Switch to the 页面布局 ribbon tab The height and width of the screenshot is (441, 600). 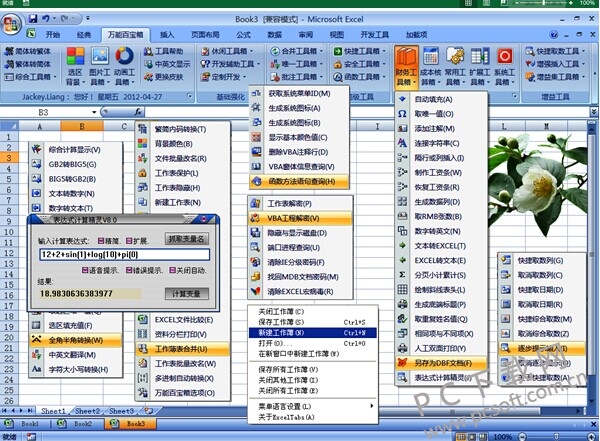pyautogui.click(x=205, y=35)
